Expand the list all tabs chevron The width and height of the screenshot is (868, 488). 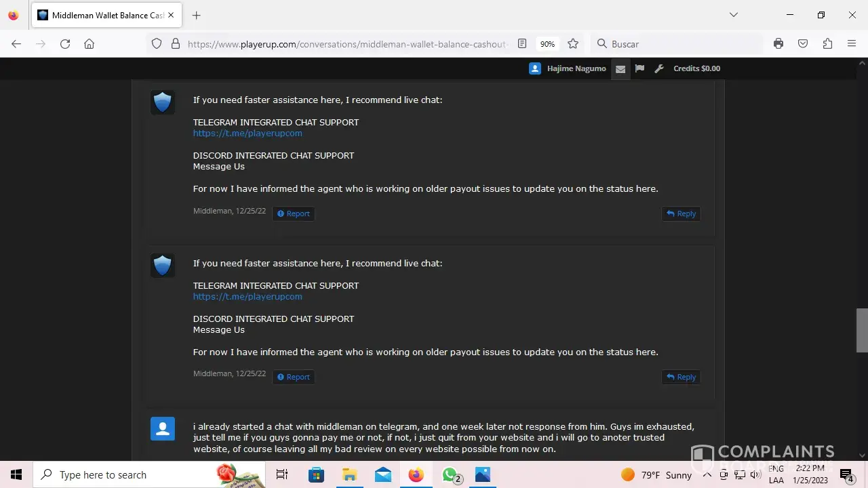(733, 15)
